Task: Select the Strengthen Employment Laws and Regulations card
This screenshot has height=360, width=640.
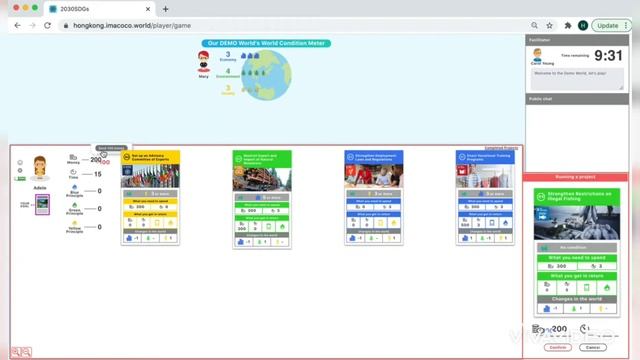Action: (373, 198)
